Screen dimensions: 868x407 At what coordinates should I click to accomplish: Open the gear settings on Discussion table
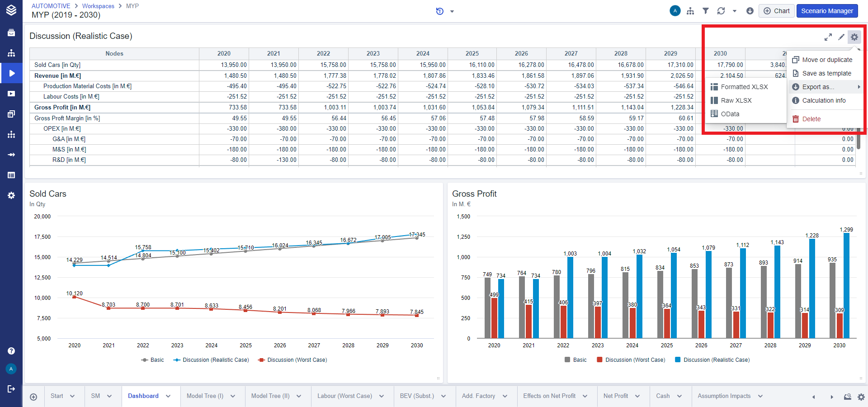point(854,37)
